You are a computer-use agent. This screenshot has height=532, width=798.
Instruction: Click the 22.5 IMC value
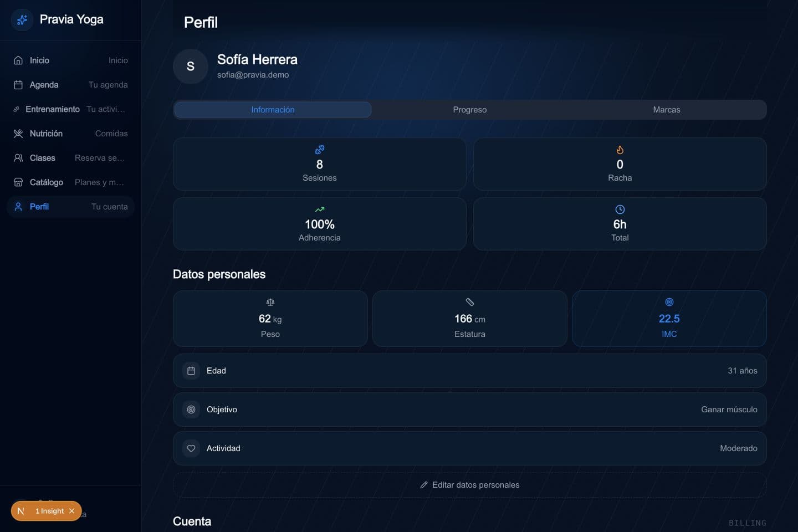point(669,319)
